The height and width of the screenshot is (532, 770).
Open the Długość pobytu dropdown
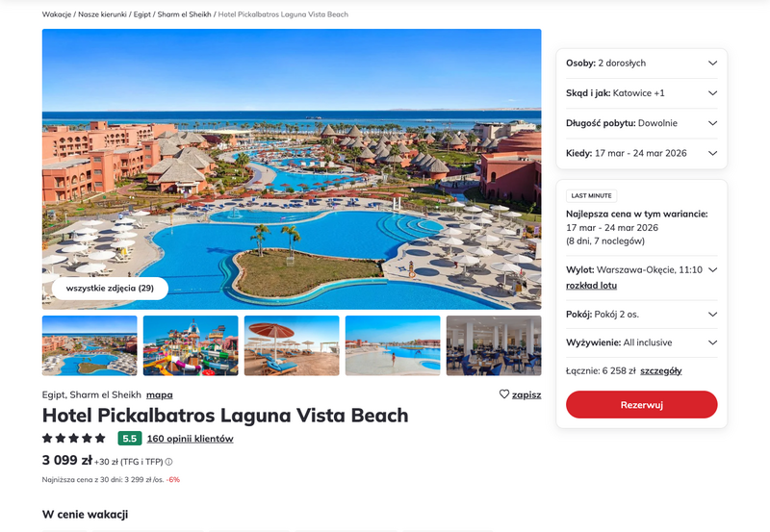(x=641, y=123)
